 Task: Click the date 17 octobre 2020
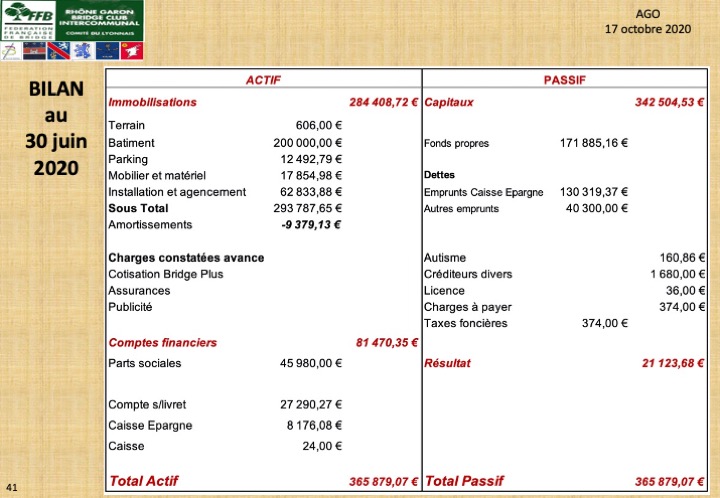click(647, 29)
